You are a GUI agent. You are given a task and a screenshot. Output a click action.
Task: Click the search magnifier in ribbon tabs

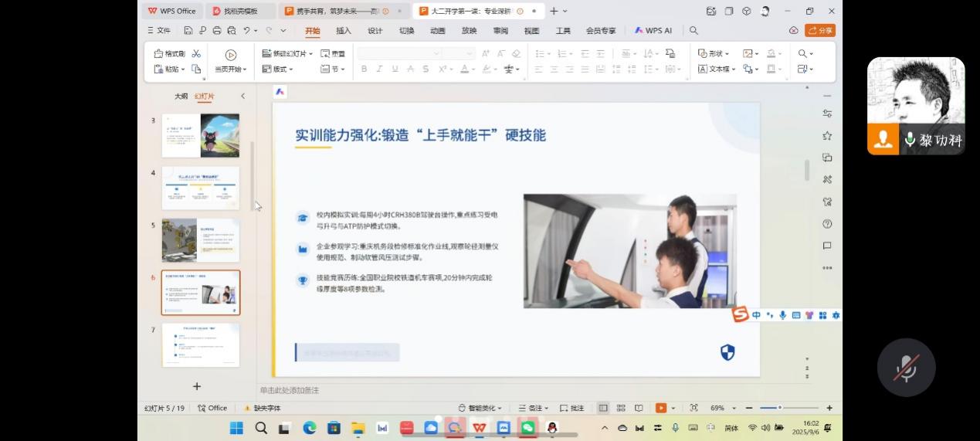pos(693,31)
